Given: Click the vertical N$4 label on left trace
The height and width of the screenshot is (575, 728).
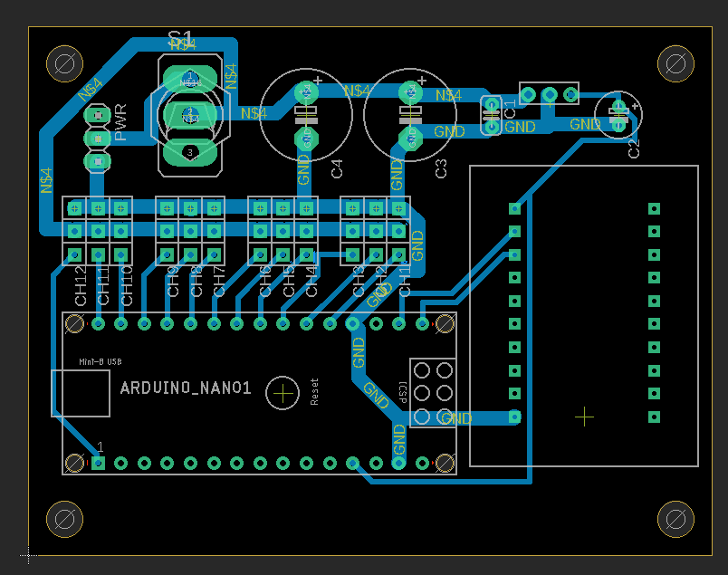Looking at the screenshot, I should tap(46, 180).
